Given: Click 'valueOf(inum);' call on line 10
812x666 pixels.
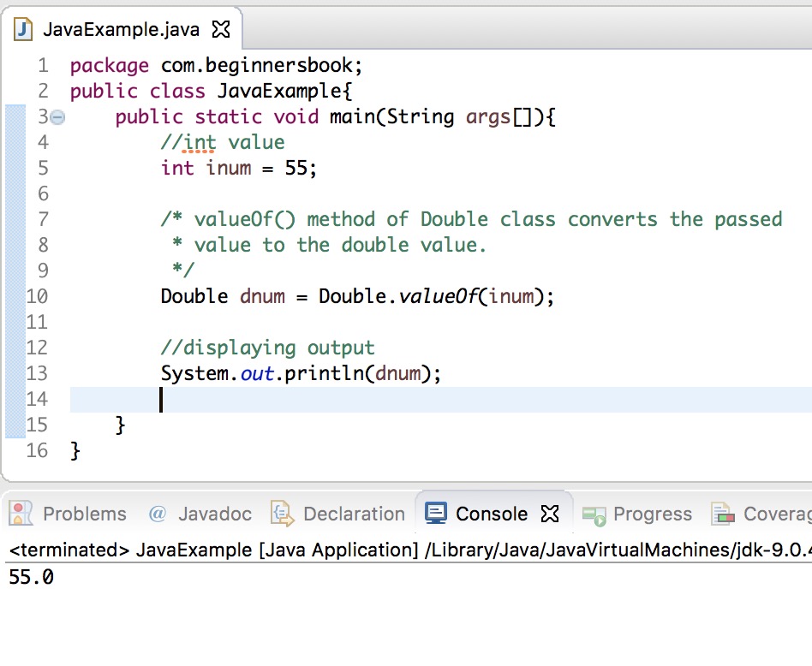Looking at the screenshot, I should 476,296.
